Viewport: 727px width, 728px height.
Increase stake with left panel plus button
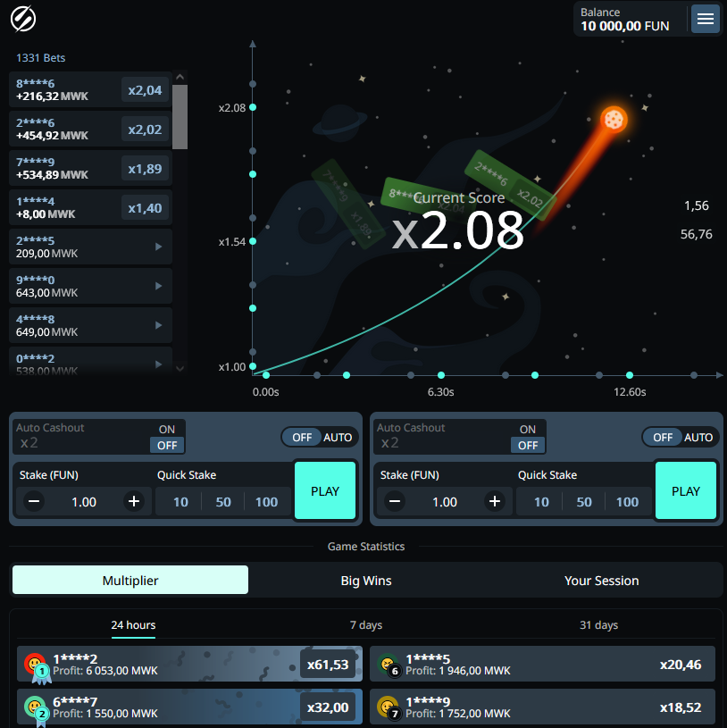click(x=134, y=501)
